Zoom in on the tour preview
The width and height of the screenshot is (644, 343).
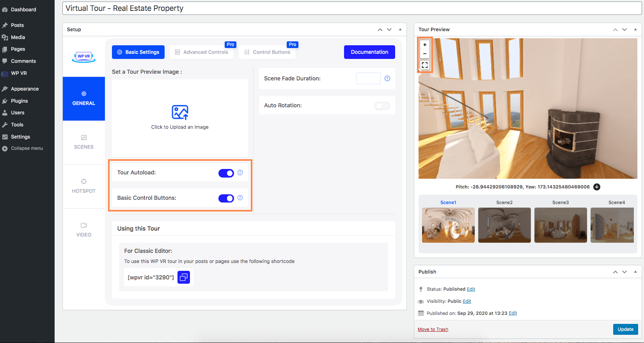425,44
